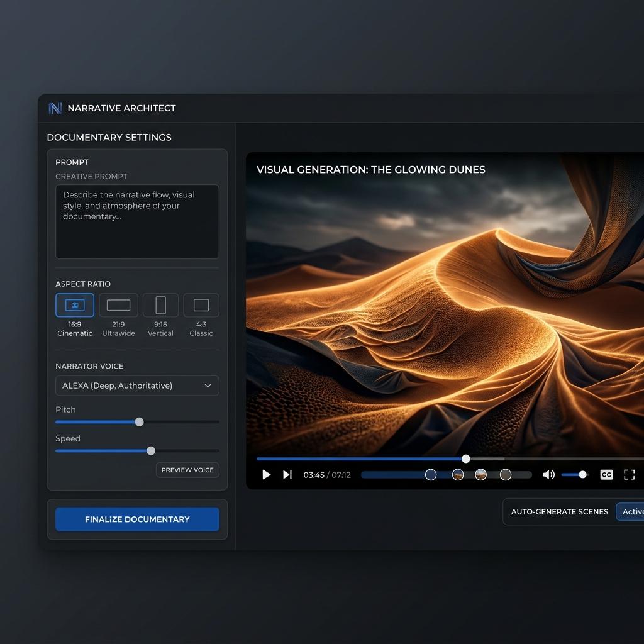Select the 16:9 Cinematic aspect ratio
Screen dimensions: 644x644
point(75,305)
